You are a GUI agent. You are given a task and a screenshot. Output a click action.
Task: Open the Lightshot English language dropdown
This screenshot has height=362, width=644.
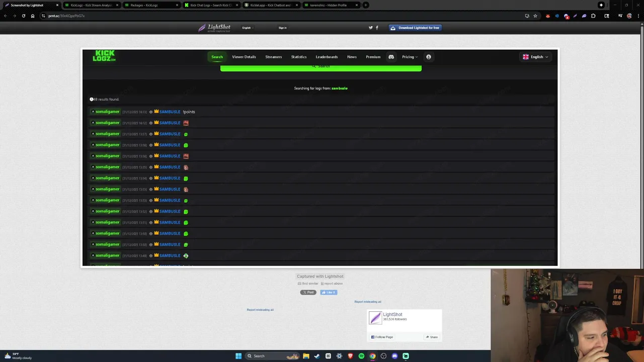[x=248, y=28]
